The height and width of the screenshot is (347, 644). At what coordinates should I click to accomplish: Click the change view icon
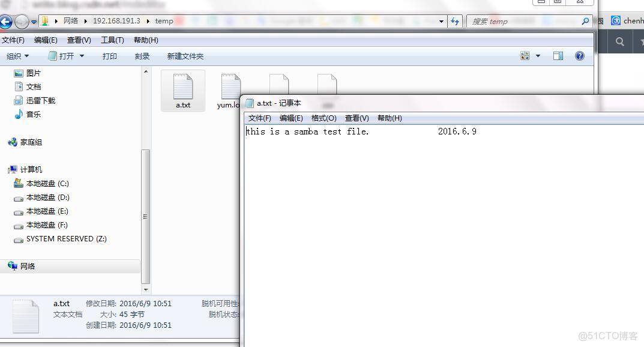(x=525, y=55)
